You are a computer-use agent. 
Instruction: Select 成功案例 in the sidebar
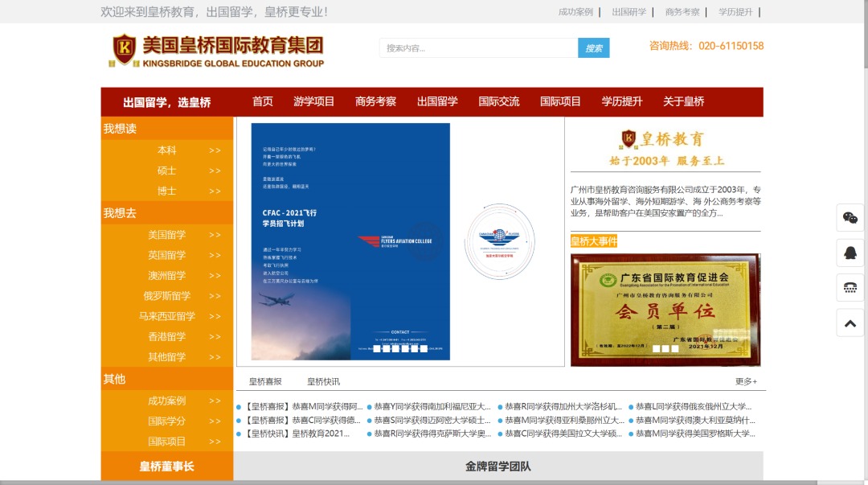[166, 401]
